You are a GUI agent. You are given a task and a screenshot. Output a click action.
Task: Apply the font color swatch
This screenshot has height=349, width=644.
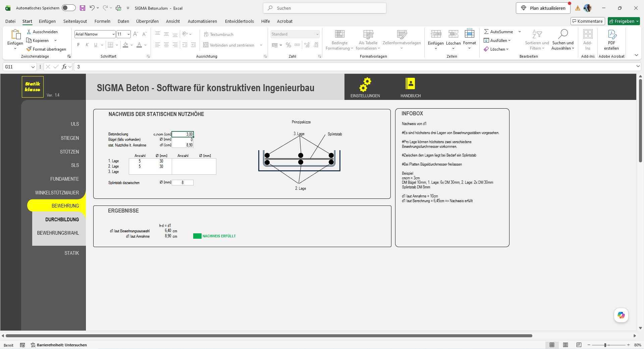[x=139, y=45]
